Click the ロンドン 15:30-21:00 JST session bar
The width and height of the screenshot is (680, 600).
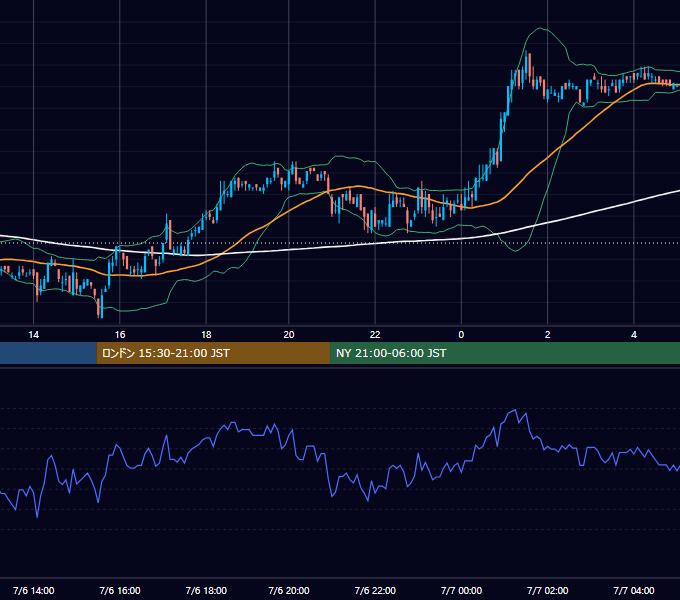point(213,353)
